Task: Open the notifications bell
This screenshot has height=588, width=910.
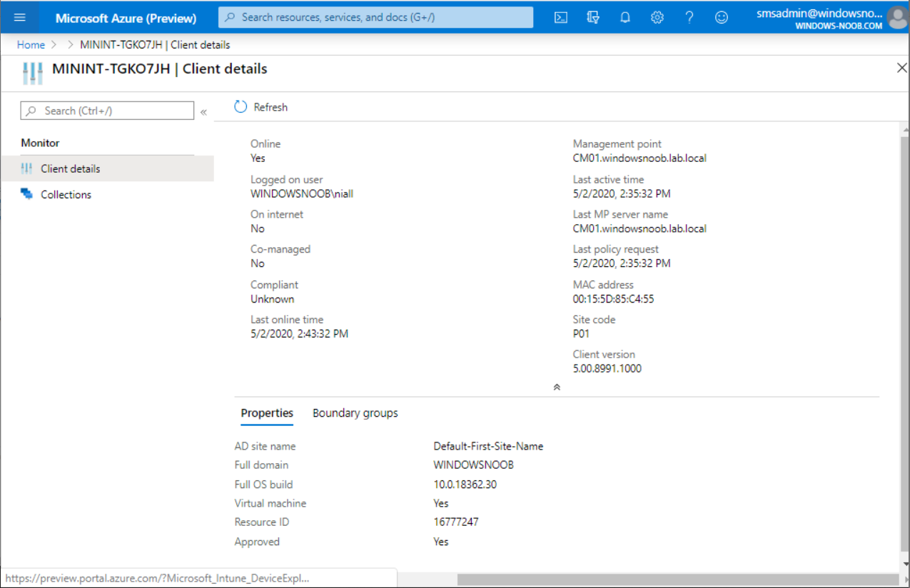Action: pyautogui.click(x=625, y=17)
